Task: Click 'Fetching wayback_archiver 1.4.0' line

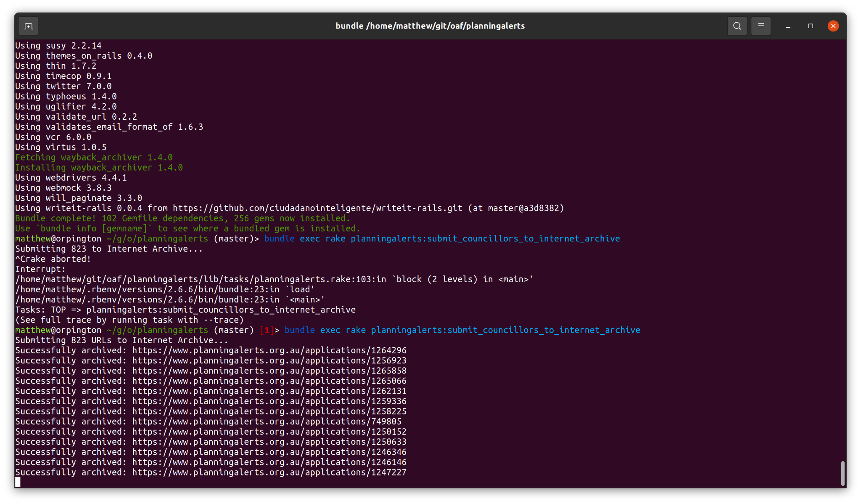Action: click(x=94, y=157)
